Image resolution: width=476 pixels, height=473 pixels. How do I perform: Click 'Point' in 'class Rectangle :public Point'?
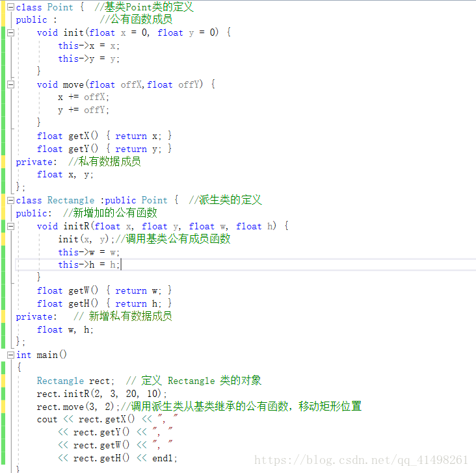[155, 200]
